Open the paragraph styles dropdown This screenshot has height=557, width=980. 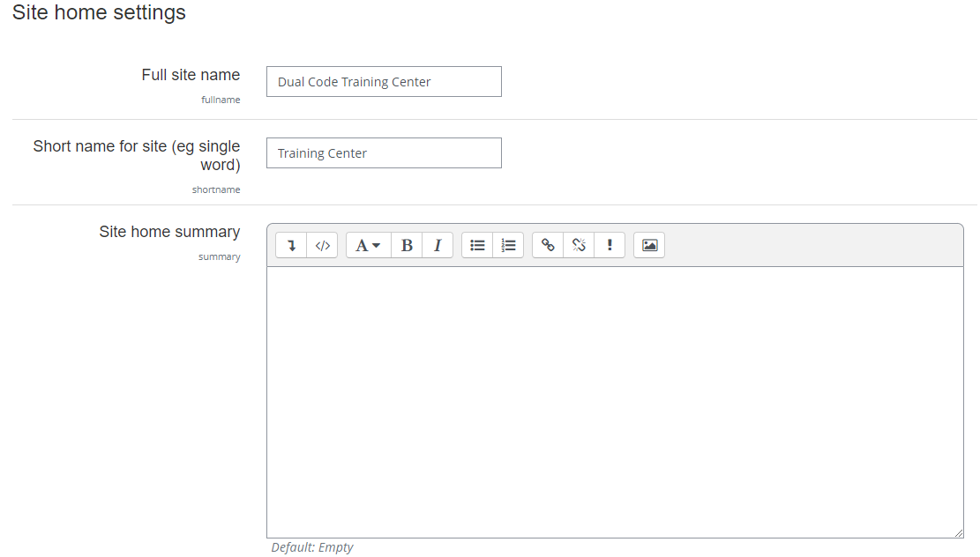pyautogui.click(x=368, y=245)
